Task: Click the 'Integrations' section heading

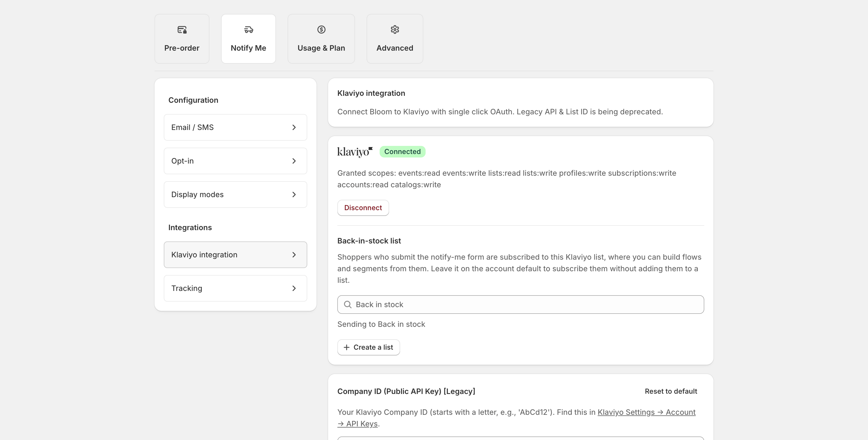Action: point(190,228)
